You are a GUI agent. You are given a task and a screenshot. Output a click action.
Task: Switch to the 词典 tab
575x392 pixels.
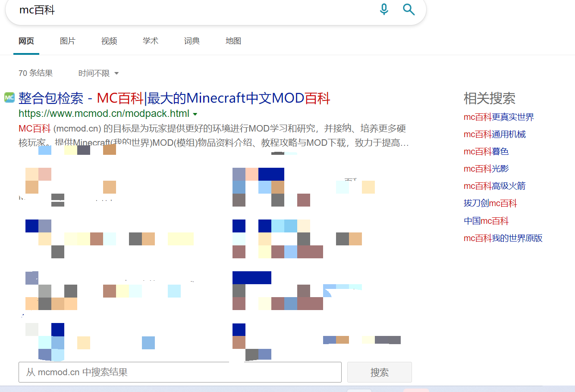coord(192,41)
